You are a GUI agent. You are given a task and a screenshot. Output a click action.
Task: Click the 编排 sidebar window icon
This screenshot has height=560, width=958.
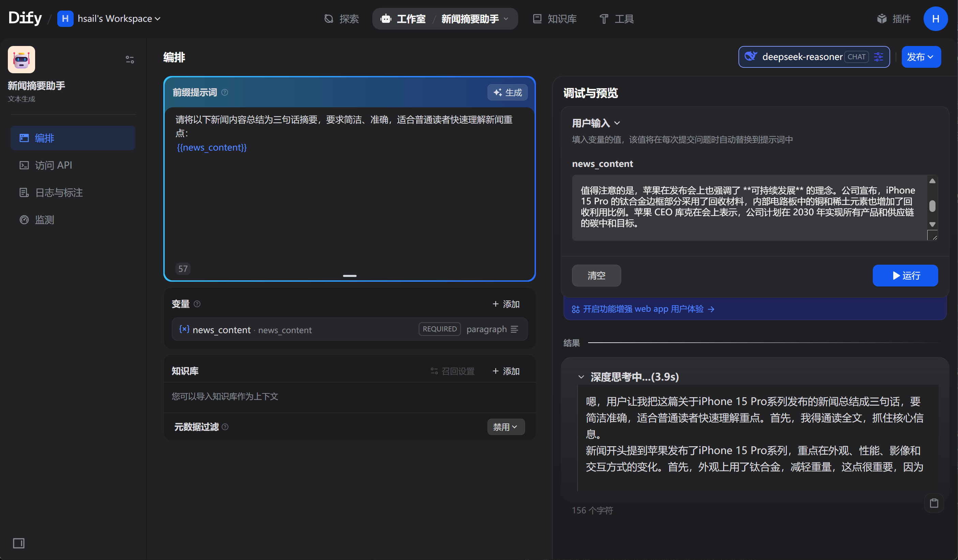click(x=24, y=138)
